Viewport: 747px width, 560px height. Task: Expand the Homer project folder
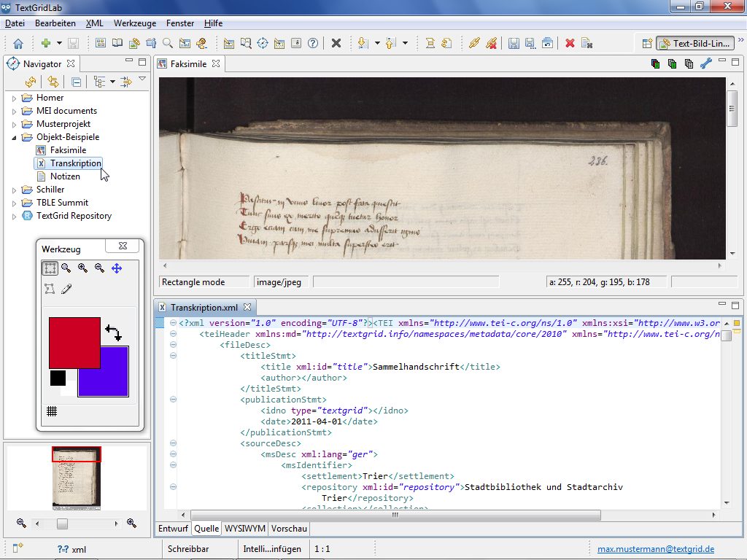click(14, 98)
